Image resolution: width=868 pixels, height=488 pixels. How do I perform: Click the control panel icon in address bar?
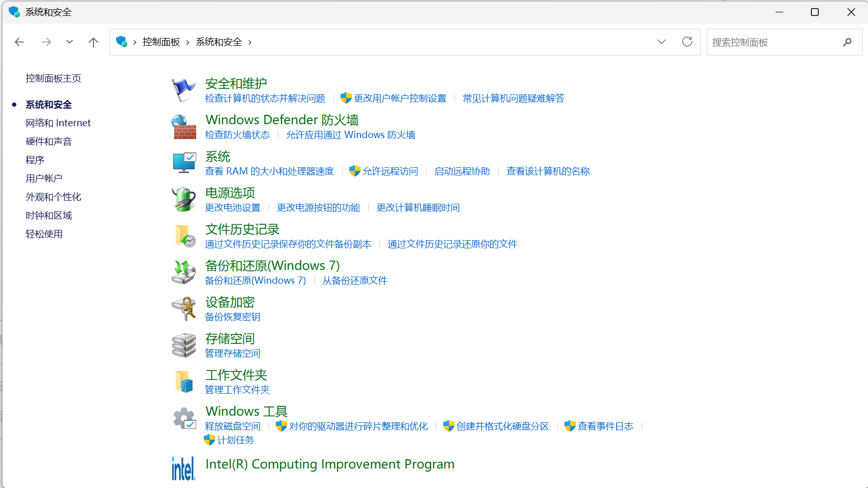pos(122,42)
